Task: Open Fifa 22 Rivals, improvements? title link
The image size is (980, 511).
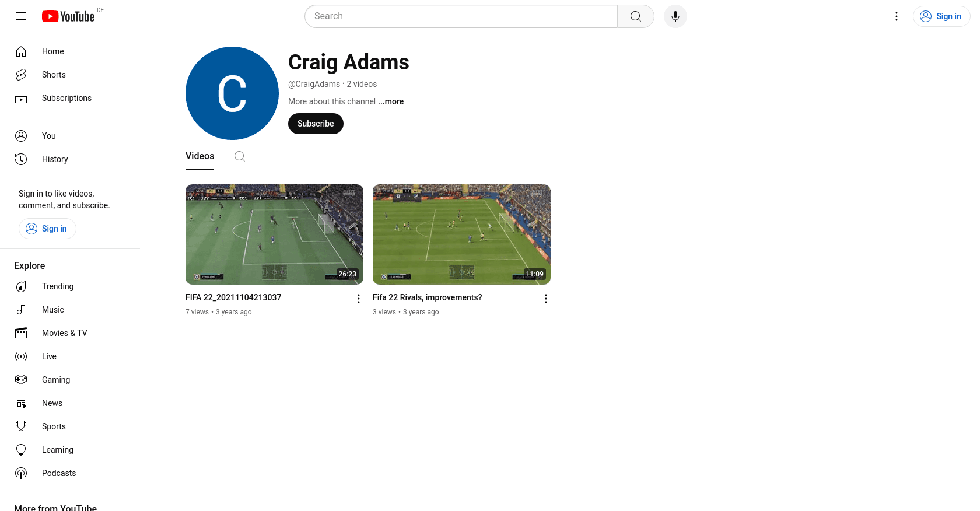Action: (x=428, y=297)
